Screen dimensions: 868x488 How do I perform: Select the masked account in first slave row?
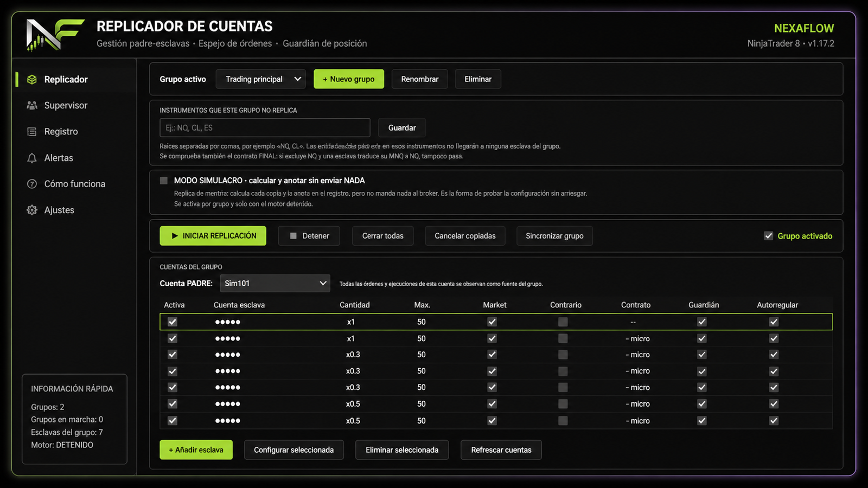pos(227,322)
